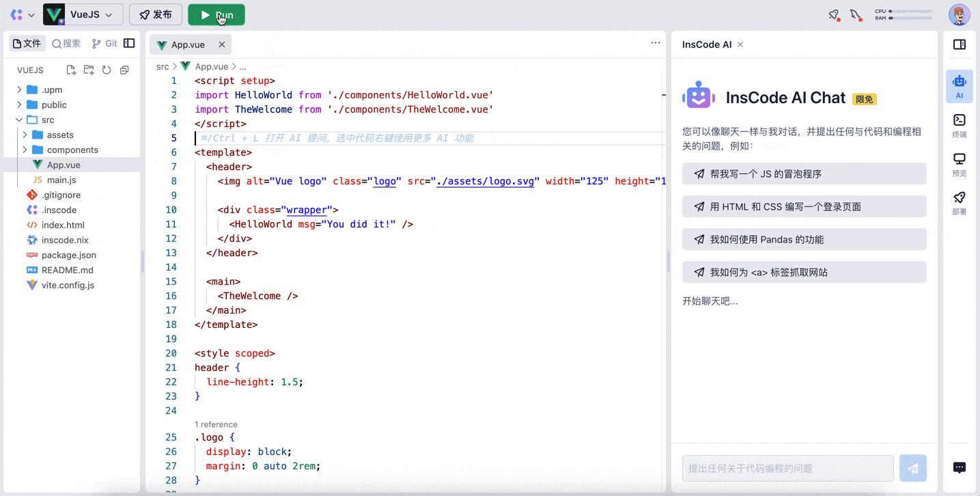The height and width of the screenshot is (496, 980).
Task: Click the Git branch status icon in header
Action: coord(856,14)
